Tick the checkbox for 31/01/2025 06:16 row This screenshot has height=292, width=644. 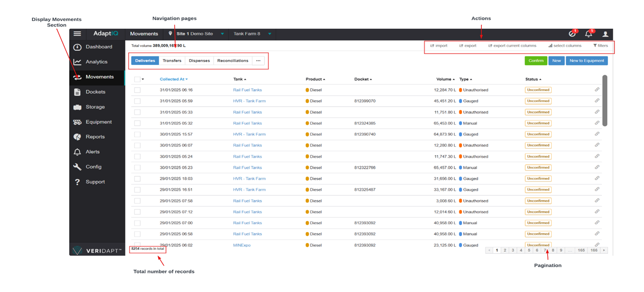pyautogui.click(x=137, y=90)
